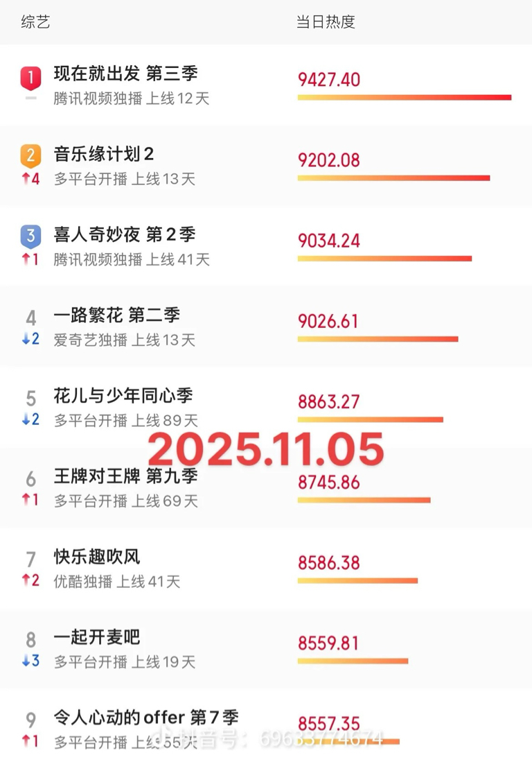Click the red rank 1 badge
The width and height of the screenshot is (532, 764).
30,78
